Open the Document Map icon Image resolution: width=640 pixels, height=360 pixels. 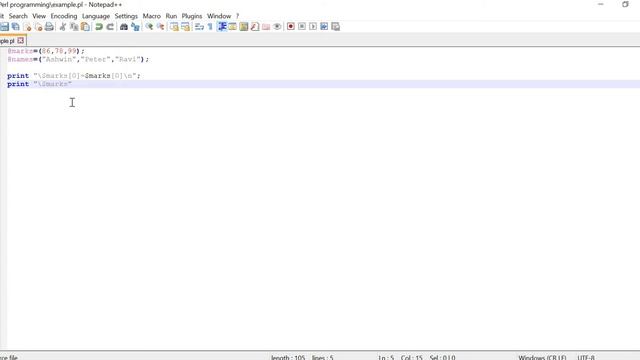pos(244,27)
